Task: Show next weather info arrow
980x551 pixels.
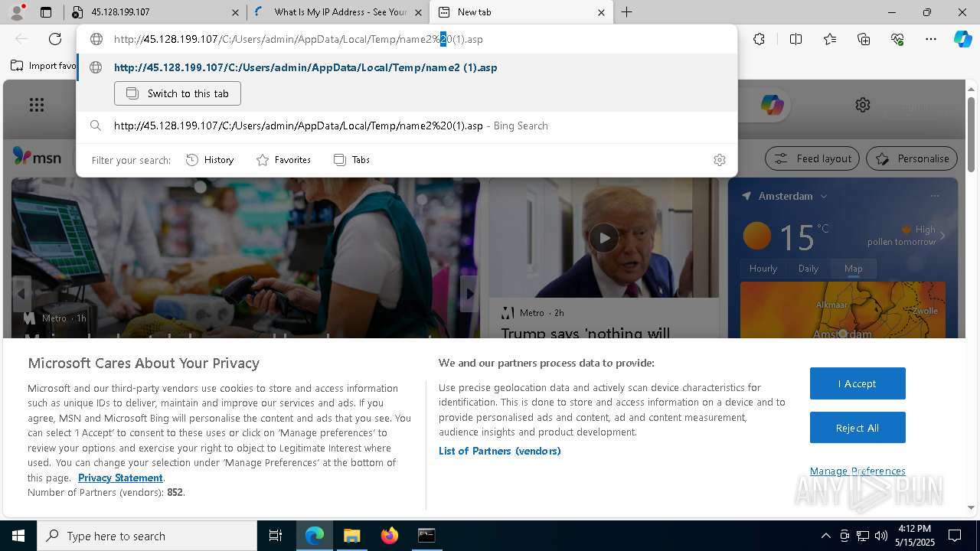Action: [942, 236]
